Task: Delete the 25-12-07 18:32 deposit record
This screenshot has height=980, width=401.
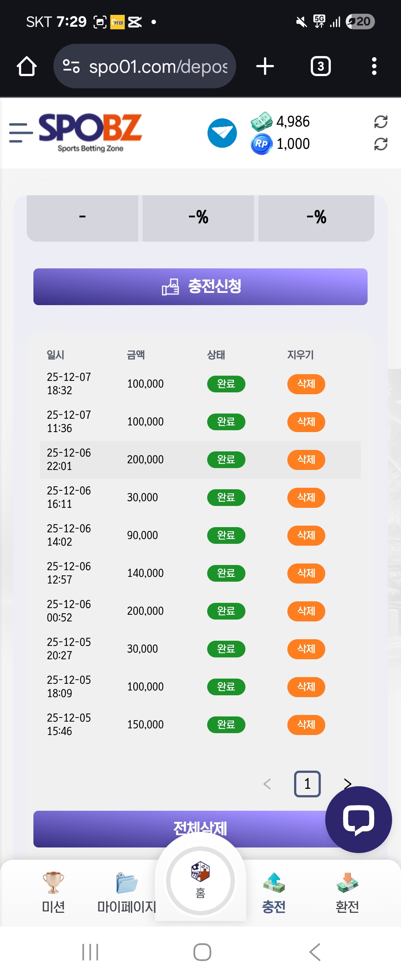Action: (306, 384)
